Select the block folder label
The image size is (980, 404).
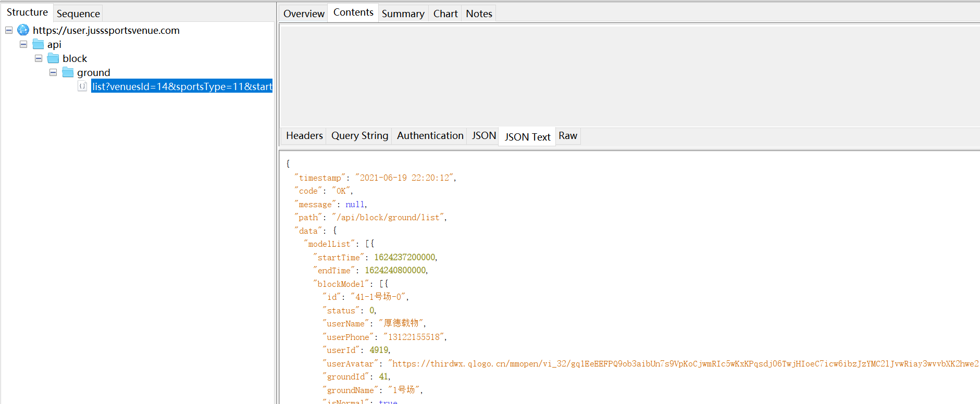(75, 58)
